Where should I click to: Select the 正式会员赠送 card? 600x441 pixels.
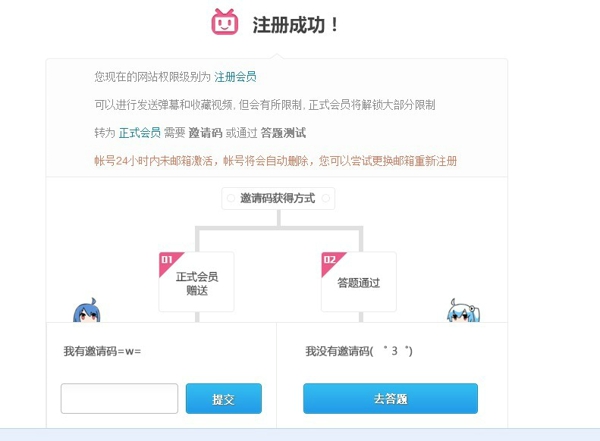point(197,283)
